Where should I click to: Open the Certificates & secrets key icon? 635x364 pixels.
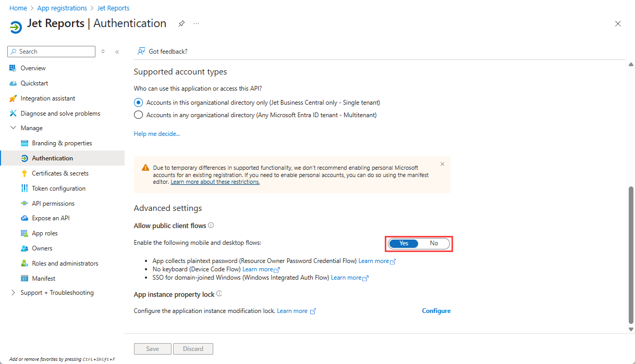(24, 173)
